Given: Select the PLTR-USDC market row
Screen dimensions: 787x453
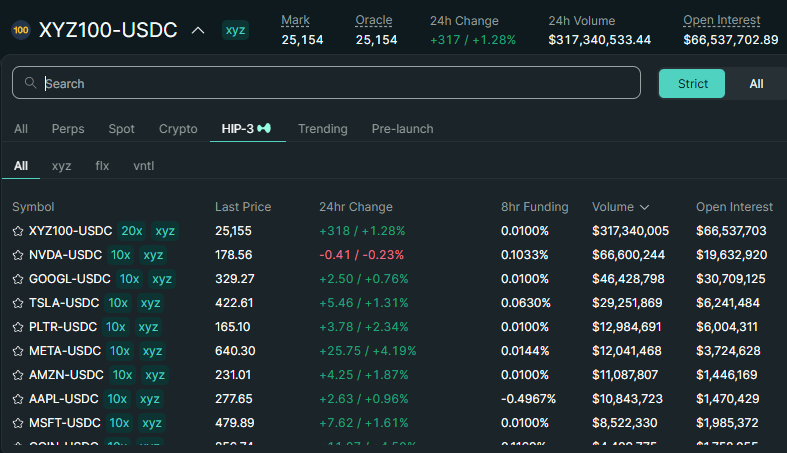Looking at the screenshot, I should [394, 327].
